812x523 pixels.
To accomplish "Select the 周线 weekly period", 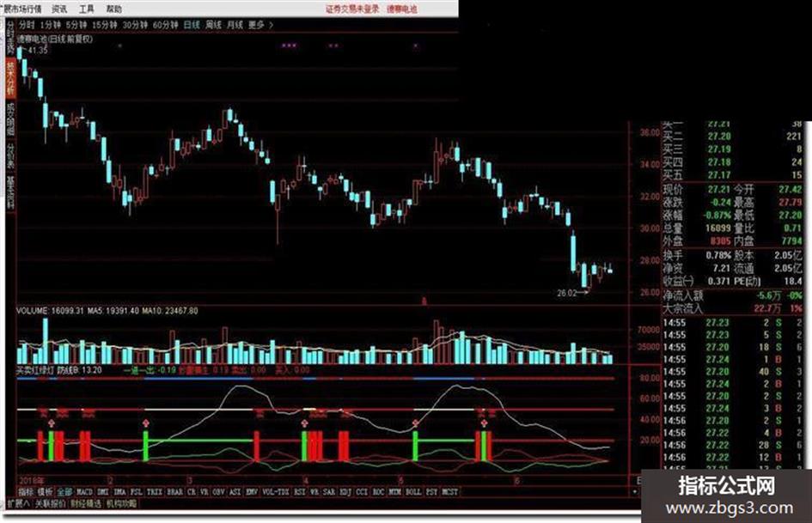I will [x=213, y=24].
